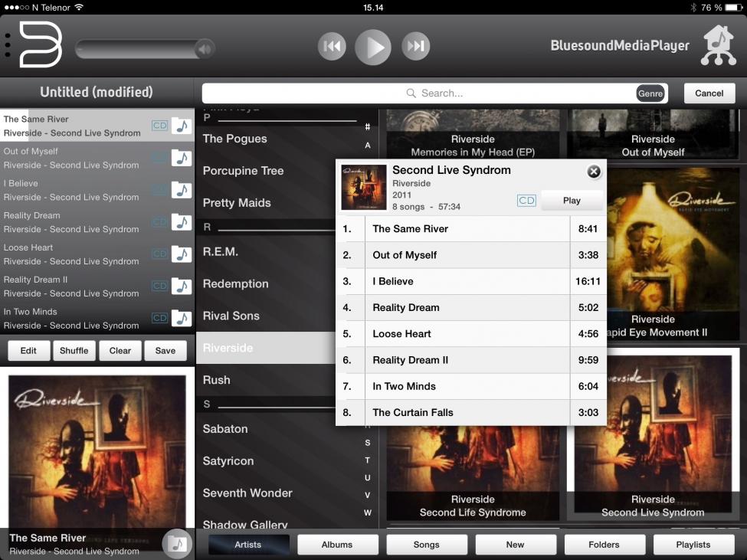Viewport: 747px width, 560px height.
Task: Click the music note icon for Out of Myself
Action: [x=182, y=158]
